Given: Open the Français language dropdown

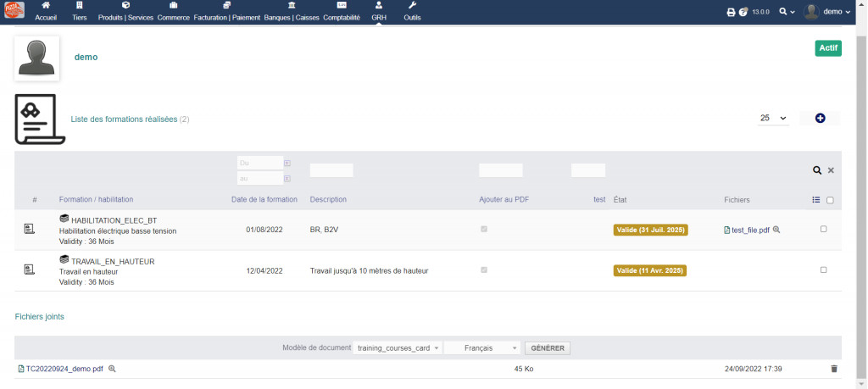Looking at the screenshot, I should tap(481, 347).
